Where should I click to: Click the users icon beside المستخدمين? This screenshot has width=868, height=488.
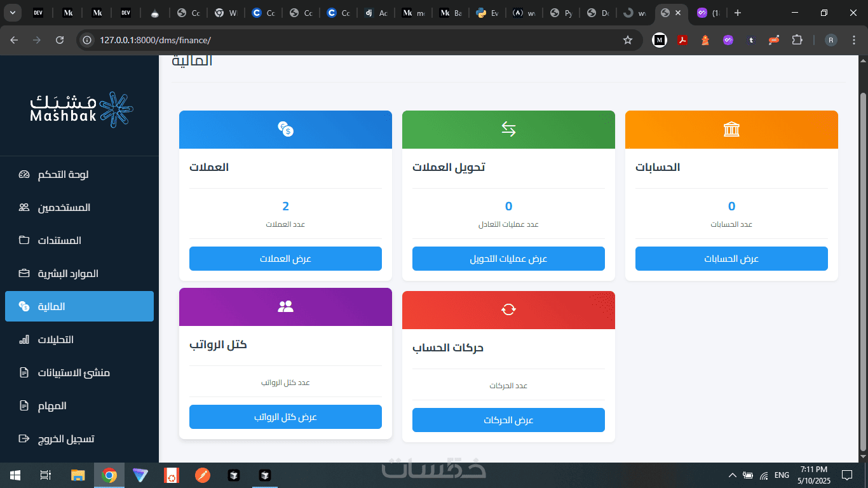[24, 208]
